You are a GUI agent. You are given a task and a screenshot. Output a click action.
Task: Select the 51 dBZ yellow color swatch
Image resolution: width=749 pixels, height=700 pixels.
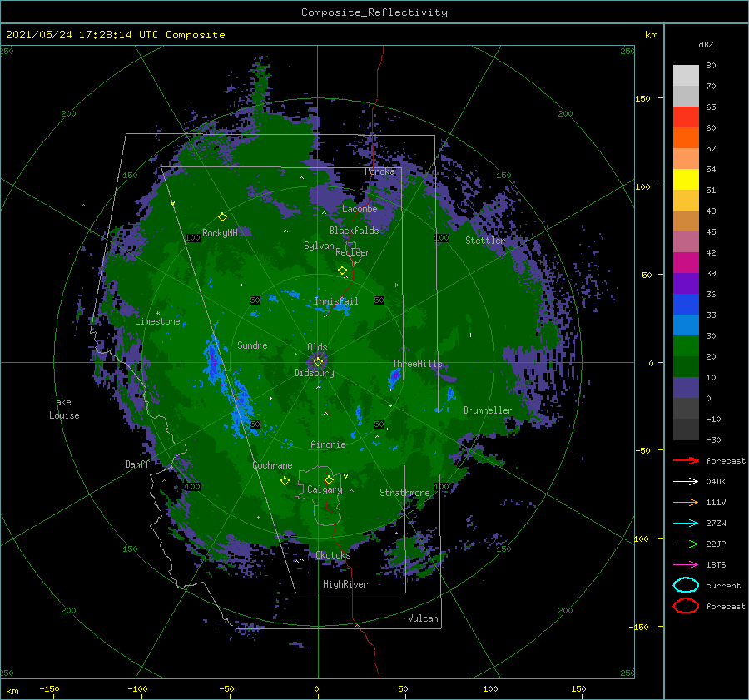pos(686,179)
